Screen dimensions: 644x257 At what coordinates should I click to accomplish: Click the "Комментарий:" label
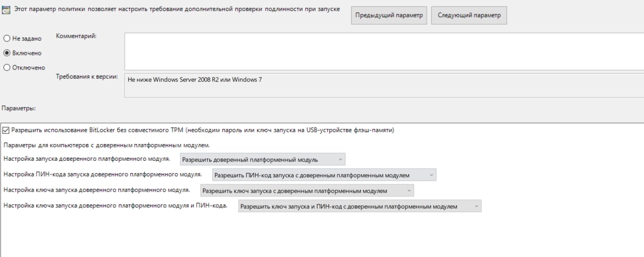coord(76,36)
